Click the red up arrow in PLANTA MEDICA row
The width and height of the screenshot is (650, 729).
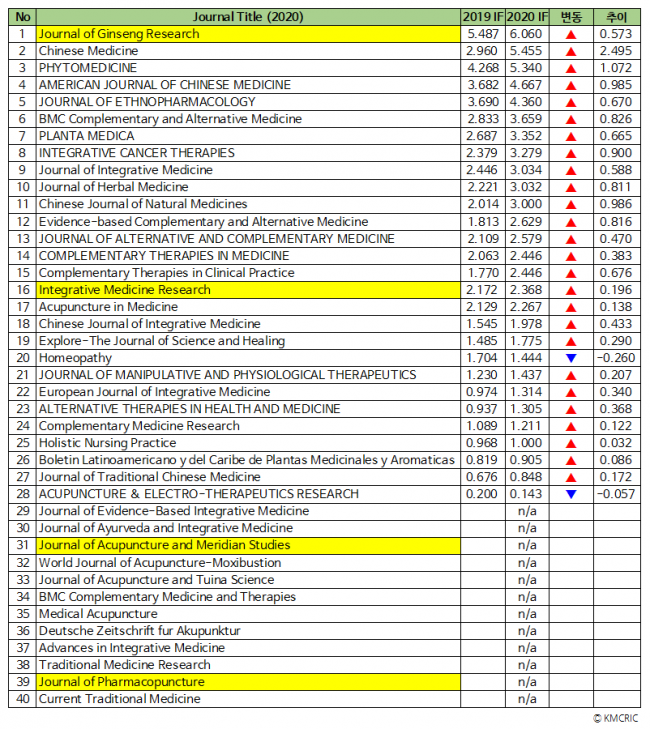coord(571,137)
